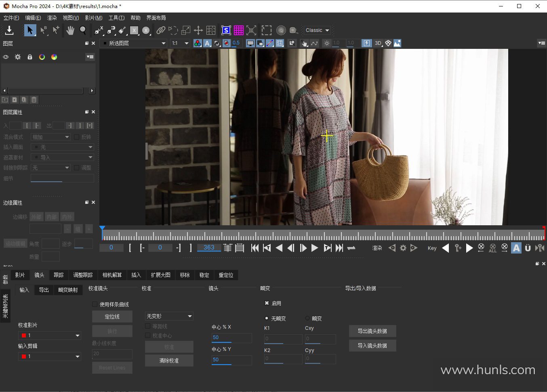Select the Zoom magnifier tool
The image size is (547, 392).
(83, 30)
